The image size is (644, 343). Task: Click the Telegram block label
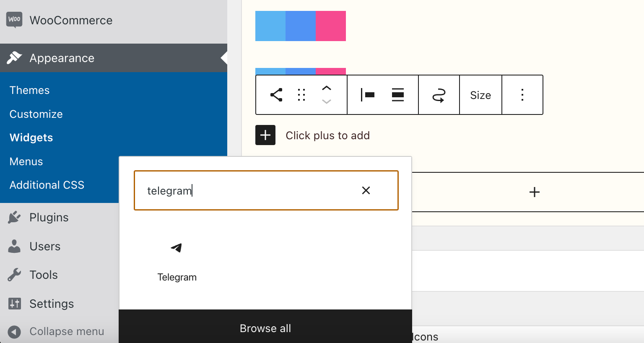click(177, 277)
